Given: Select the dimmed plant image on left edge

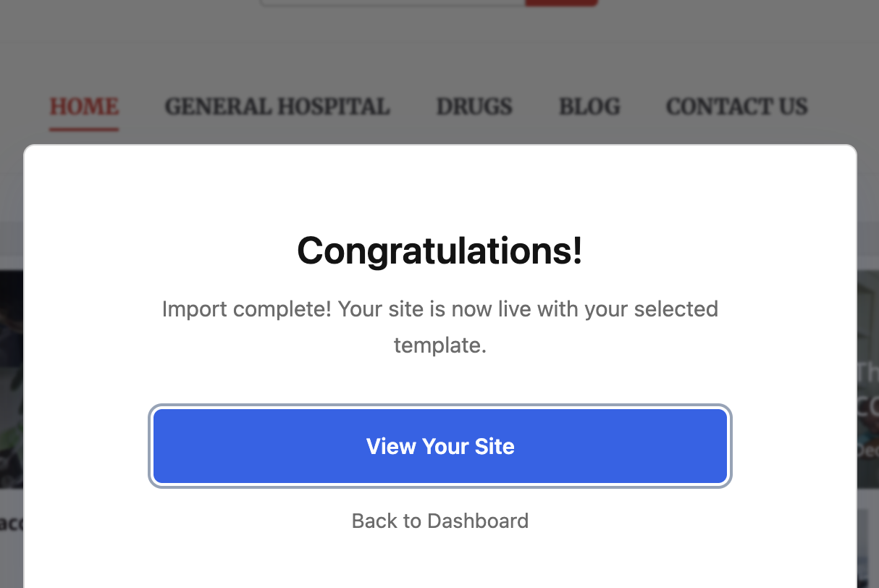Looking at the screenshot, I should point(12,379).
